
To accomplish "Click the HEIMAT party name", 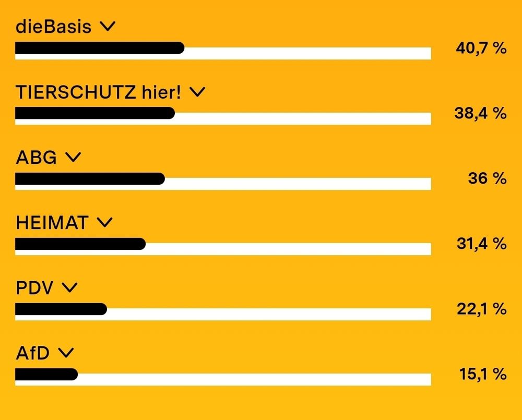I will coord(52,222).
